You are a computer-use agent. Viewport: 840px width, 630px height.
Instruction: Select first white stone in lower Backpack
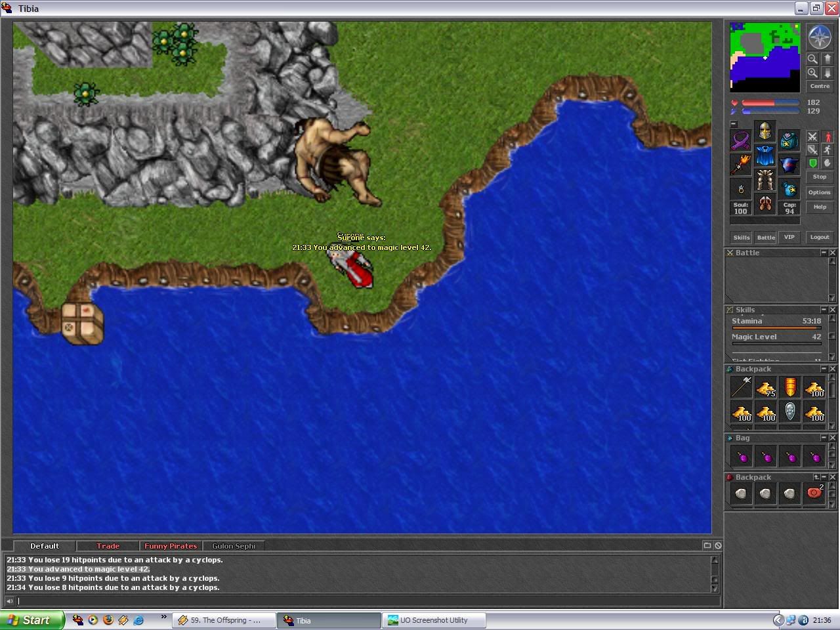click(742, 493)
